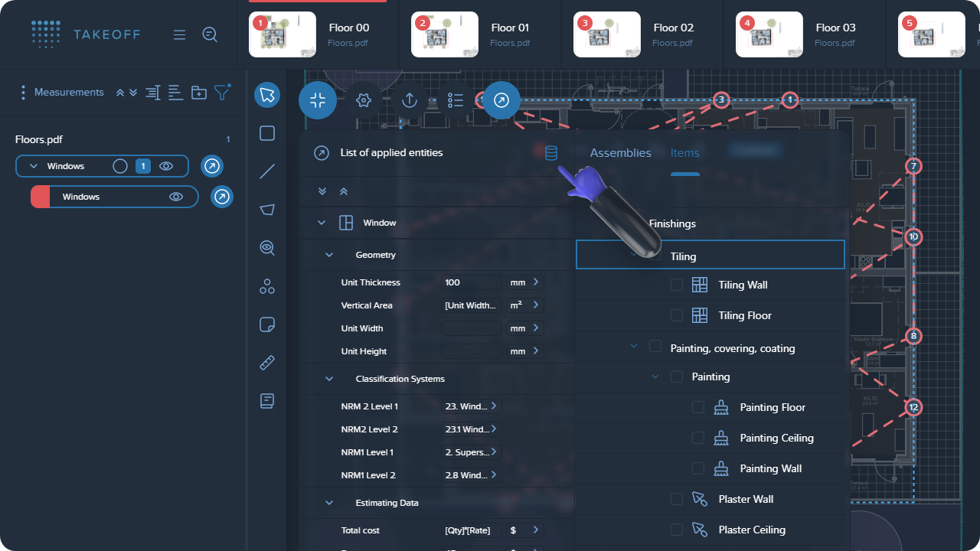Image resolution: width=980 pixels, height=551 pixels.
Task: Open settings gear in floating toolbar
Action: pos(364,100)
